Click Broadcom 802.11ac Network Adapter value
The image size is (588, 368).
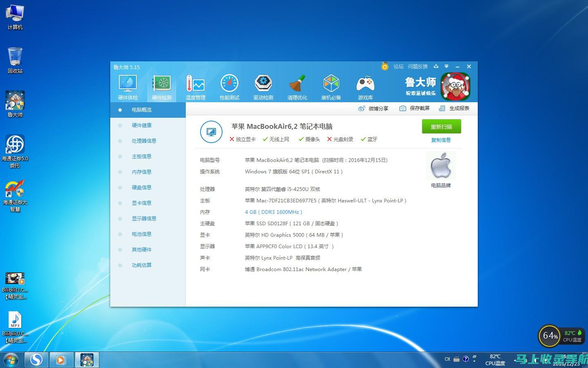coord(303,269)
